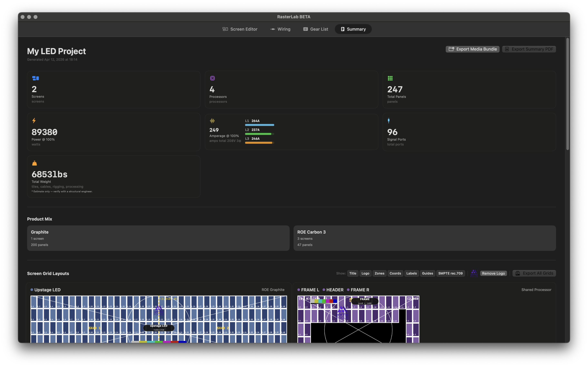This screenshot has height=367, width=588.
Task: Click the Hyth Focus logo thumbnail
Action: tap(474, 273)
